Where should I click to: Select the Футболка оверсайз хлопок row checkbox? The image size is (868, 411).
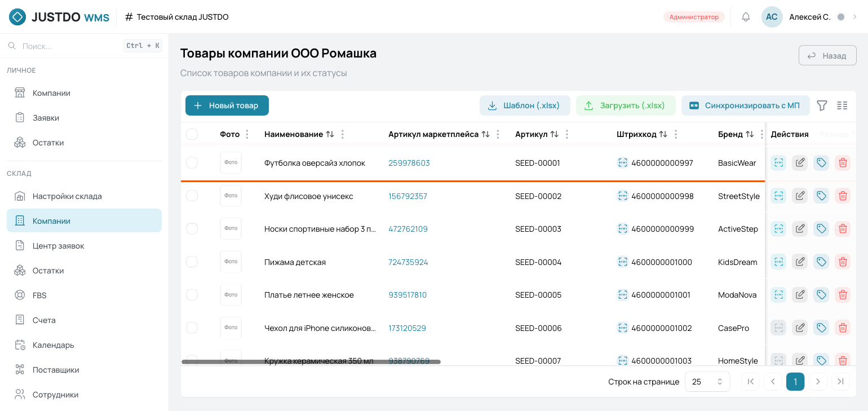point(192,163)
